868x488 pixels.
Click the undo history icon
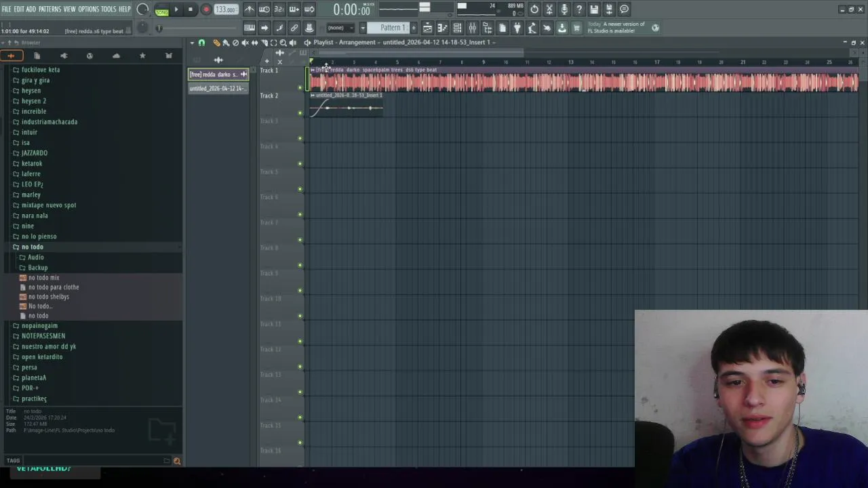click(x=534, y=9)
